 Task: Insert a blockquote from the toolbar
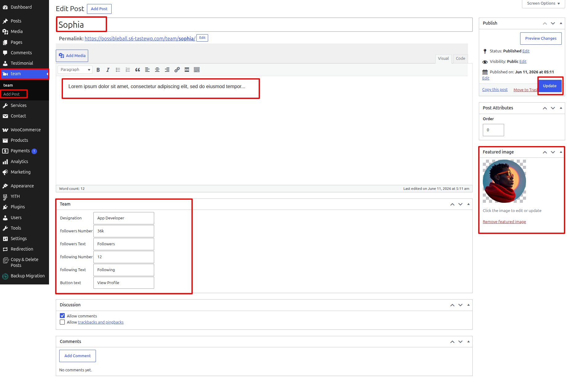coord(138,70)
